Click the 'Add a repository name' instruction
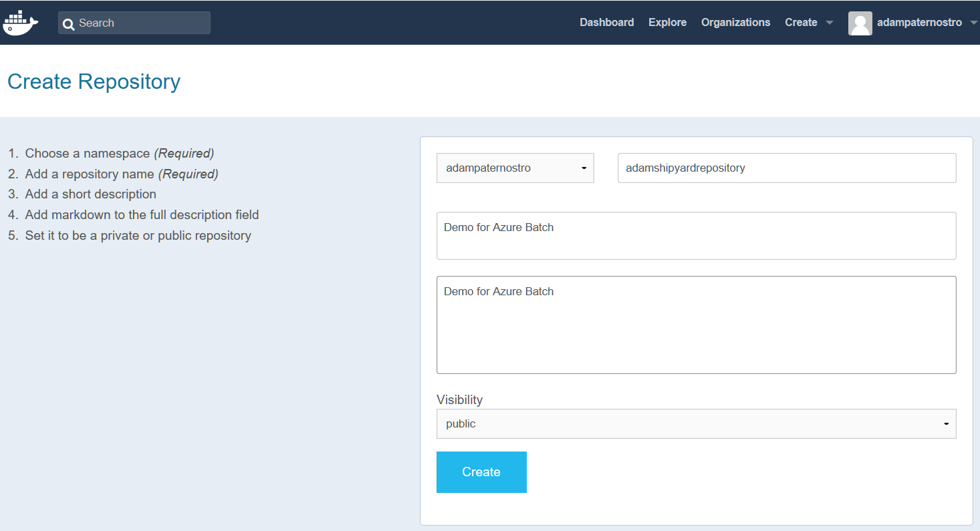The height and width of the screenshot is (531, 980). pos(122,174)
